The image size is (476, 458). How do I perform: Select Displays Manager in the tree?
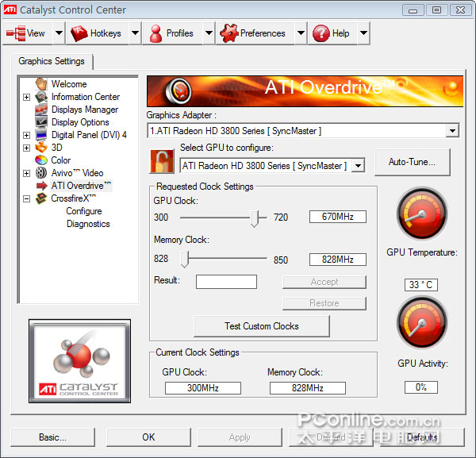(x=85, y=110)
